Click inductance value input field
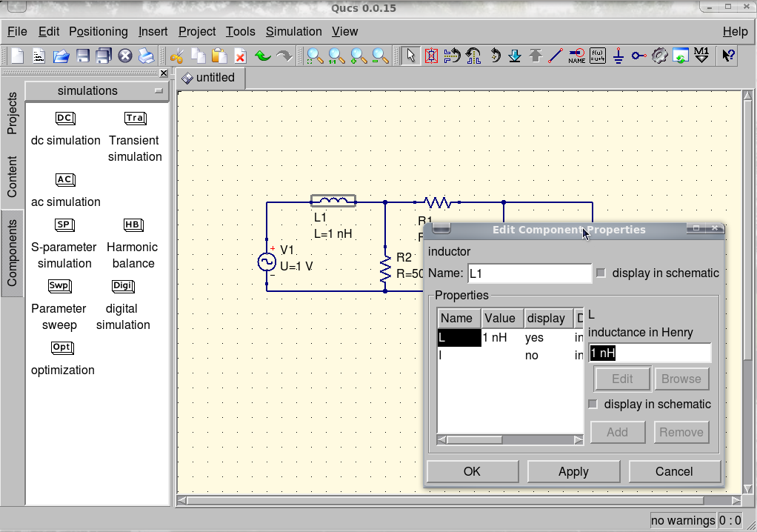This screenshot has height=532, width=757. point(650,353)
